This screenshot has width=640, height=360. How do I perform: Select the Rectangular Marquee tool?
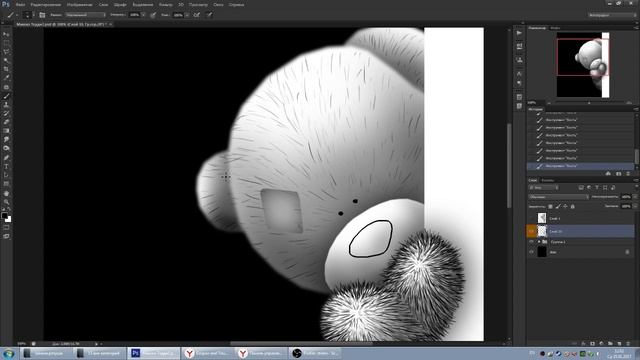click(6, 43)
